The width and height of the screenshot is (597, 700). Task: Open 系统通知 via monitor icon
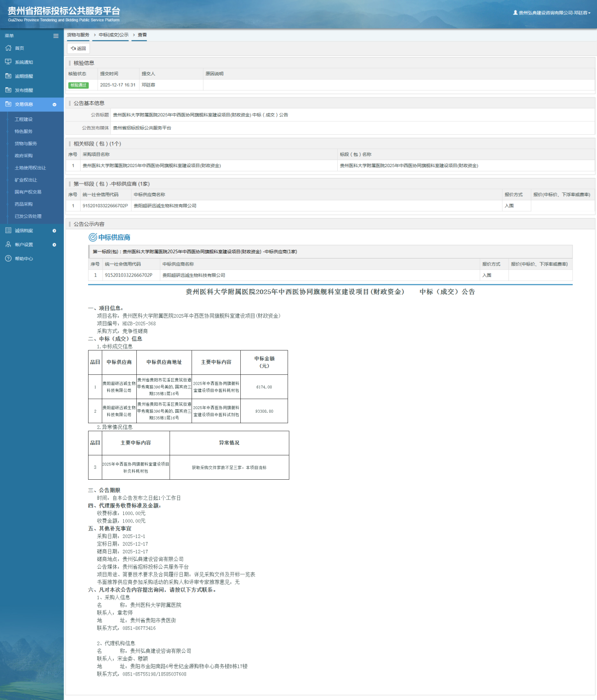(x=8, y=62)
